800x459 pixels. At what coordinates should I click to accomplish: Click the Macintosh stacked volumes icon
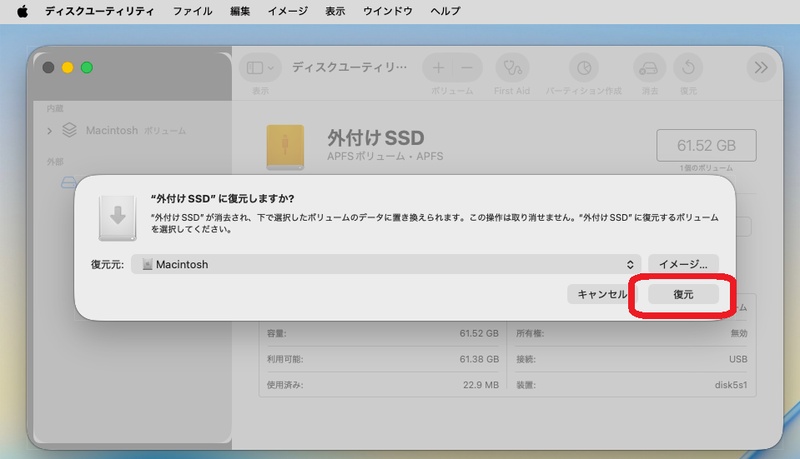tap(69, 131)
